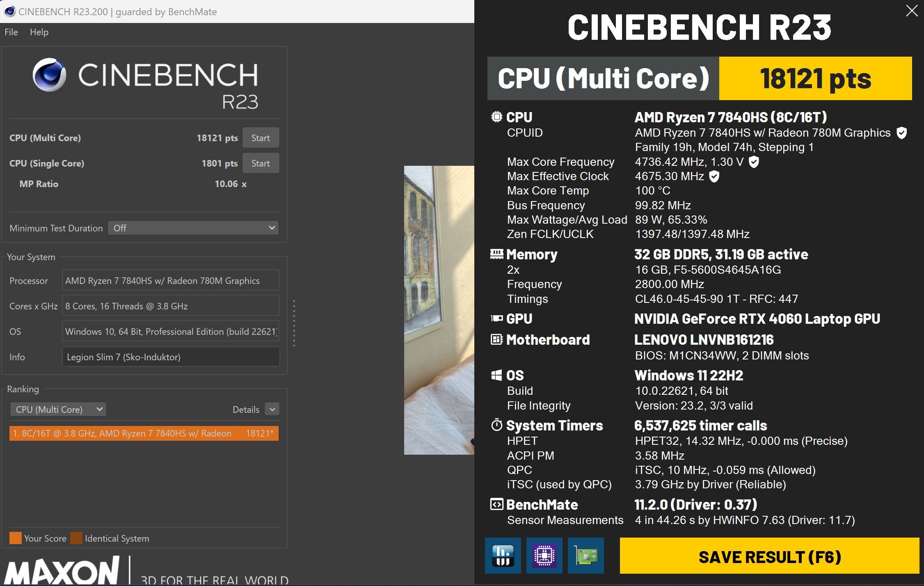
Task: Click Max Core Frequency verification shield
Action: tap(754, 162)
